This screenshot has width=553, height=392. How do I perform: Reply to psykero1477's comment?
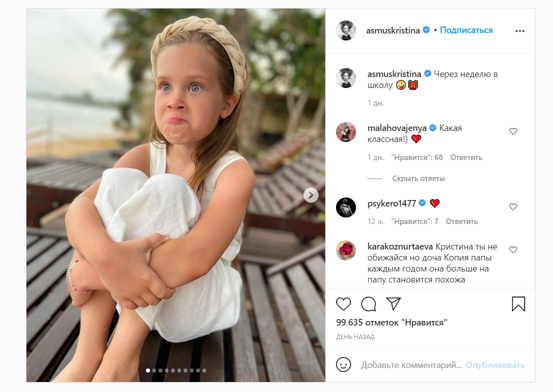tap(461, 221)
